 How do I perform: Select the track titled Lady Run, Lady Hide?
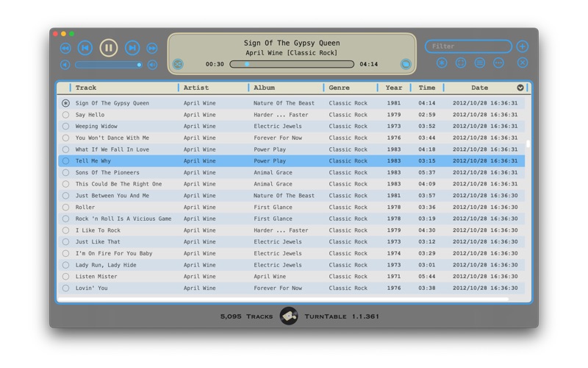click(106, 265)
